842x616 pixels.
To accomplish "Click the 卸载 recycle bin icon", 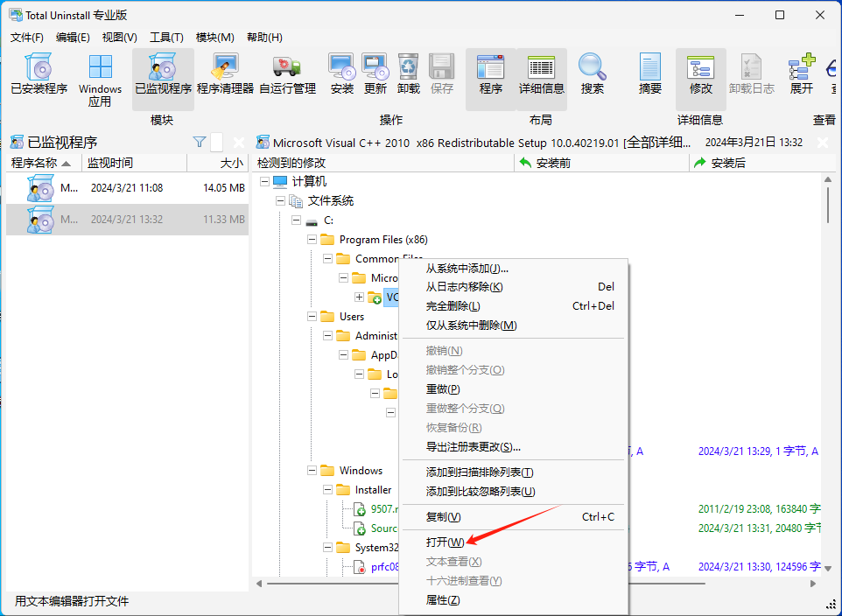I will [x=408, y=74].
